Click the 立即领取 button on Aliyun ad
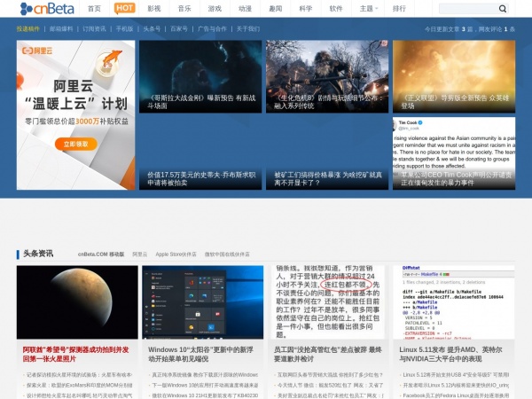532x399 pixels. [76, 145]
